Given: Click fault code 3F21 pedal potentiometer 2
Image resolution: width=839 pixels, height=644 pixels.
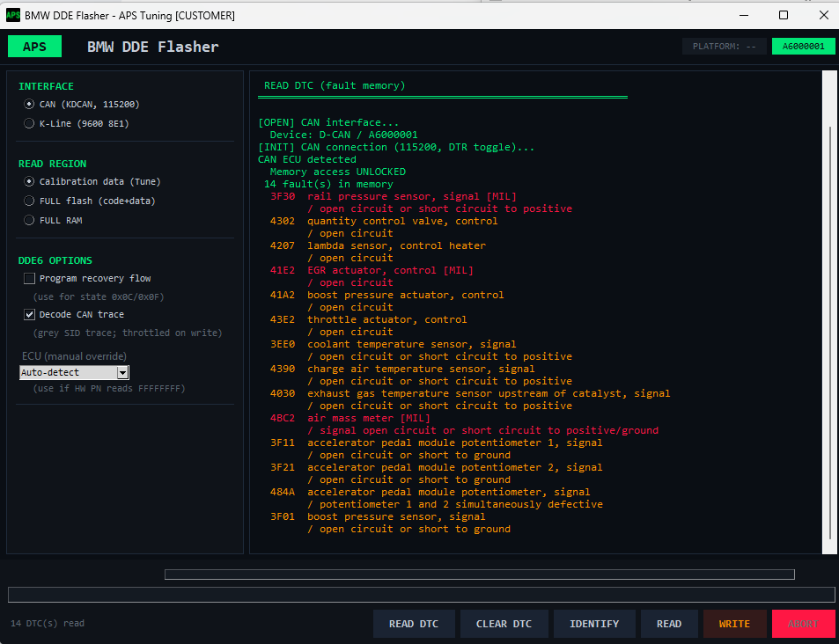Looking at the screenshot, I should pos(436,467).
